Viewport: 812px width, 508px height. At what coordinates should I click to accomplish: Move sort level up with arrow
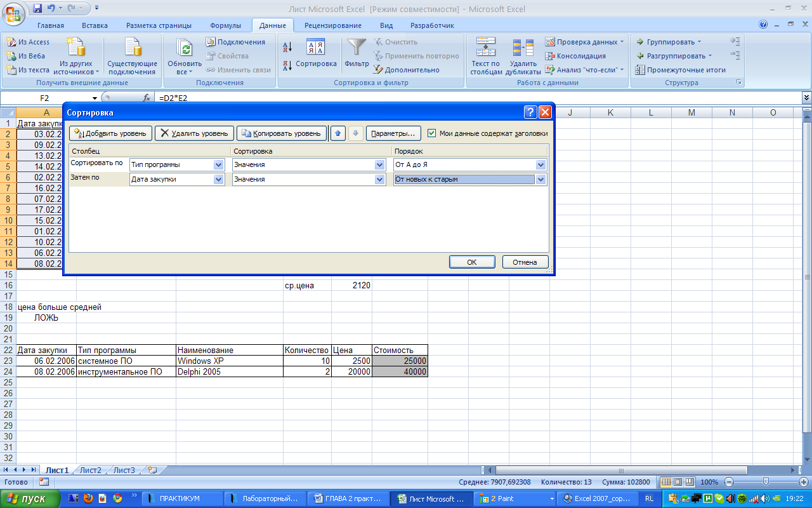tap(338, 133)
